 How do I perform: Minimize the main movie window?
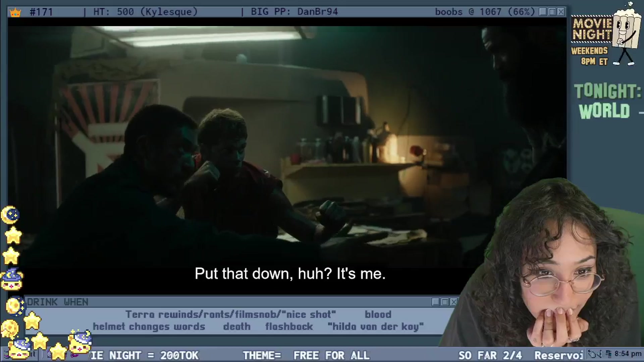[543, 12]
